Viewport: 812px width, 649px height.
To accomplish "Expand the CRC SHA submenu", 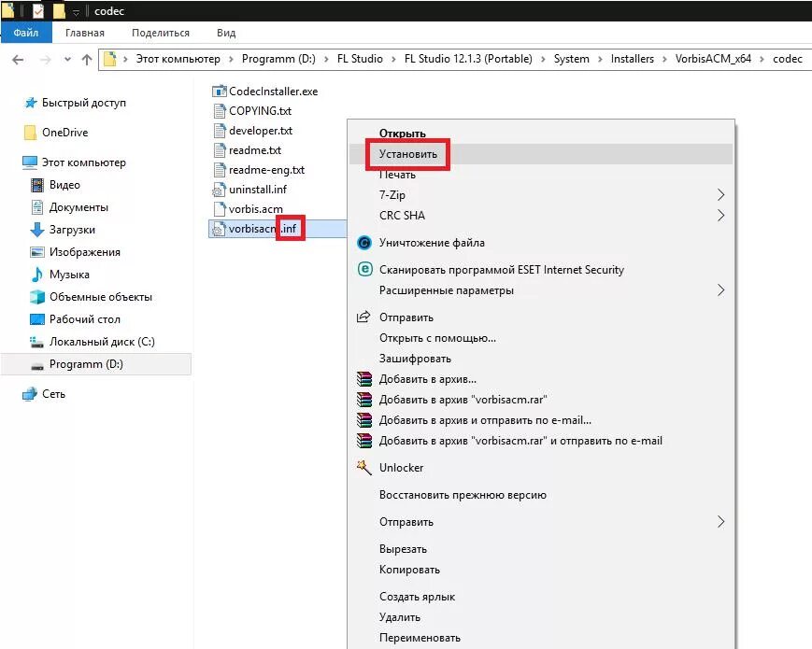I will (541, 216).
